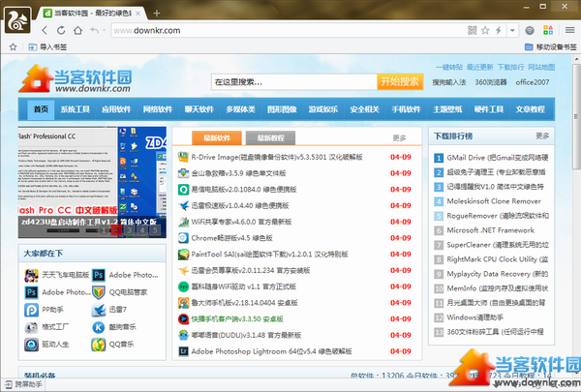Open Microsoft .NET Framework ranking entry
Viewport: 581px width, 392px height.
491,230
